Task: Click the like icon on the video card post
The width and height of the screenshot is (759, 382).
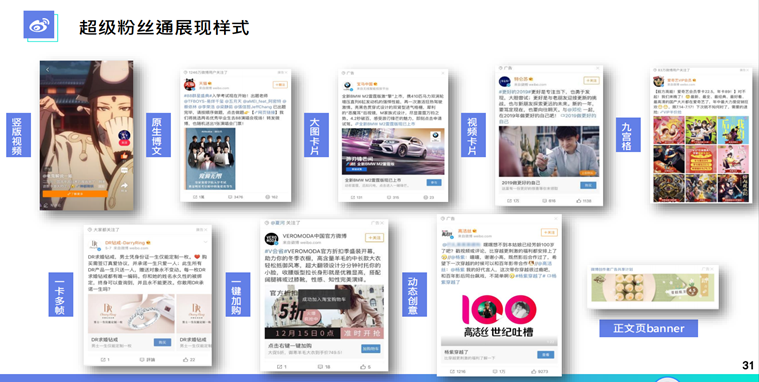Action: click(x=578, y=200)
